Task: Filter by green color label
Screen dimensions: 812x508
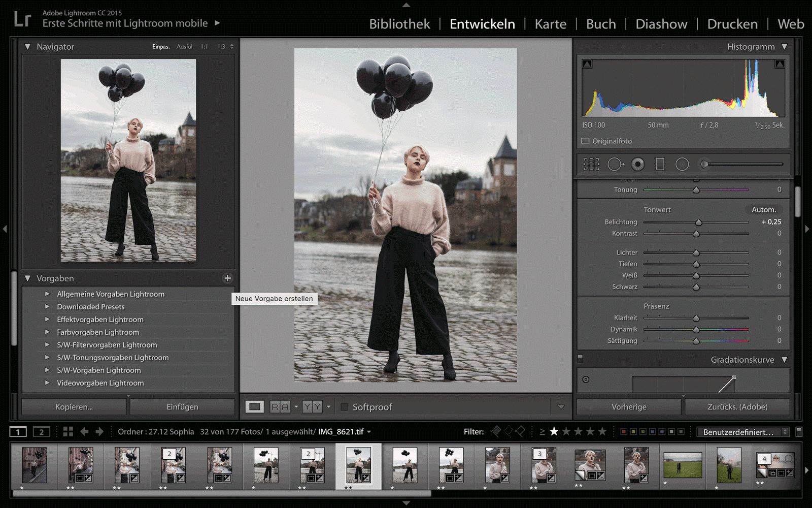Action: (643, 432)
